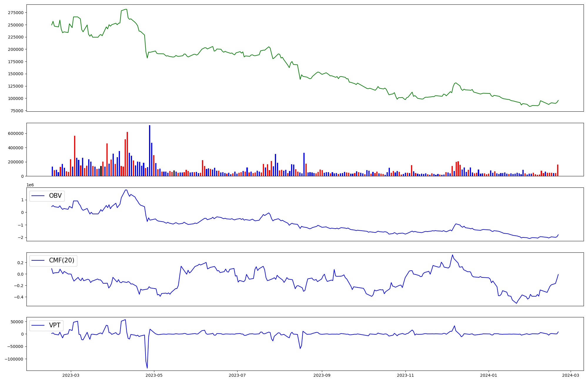588x382 pixels.
Task: Click the VPT line's deepest trough
Action: tap(147, 368)
